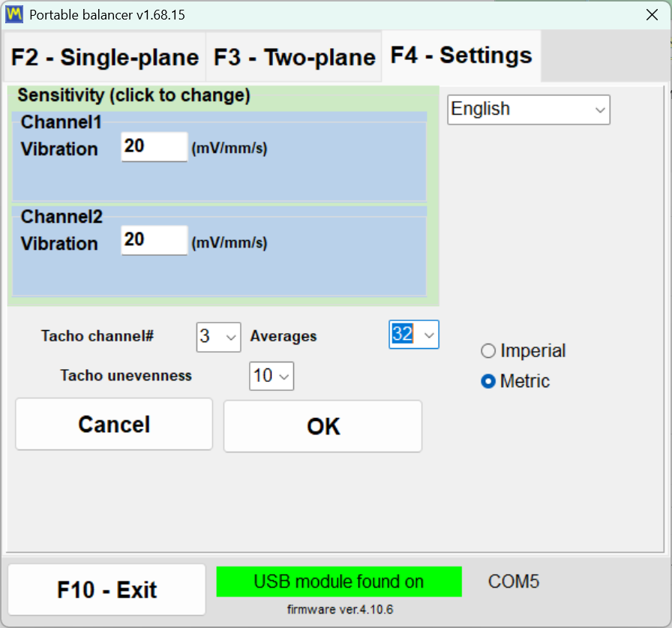Click the Portable balancer application icon in titlebar
This screenshot has width=672, height=628.
pyautogui.click(x=13, y=14)
